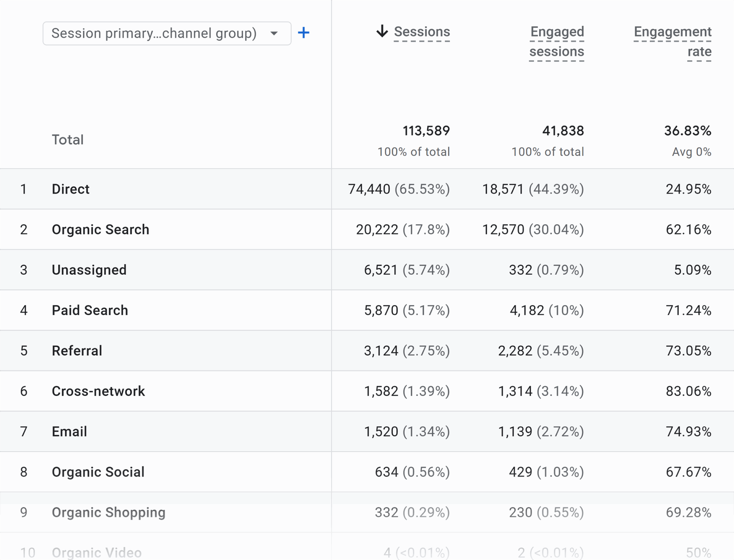Click Cross-network engagement rate 83.06%
This screenshot has width=734, height=560.
tap(688, 391)
